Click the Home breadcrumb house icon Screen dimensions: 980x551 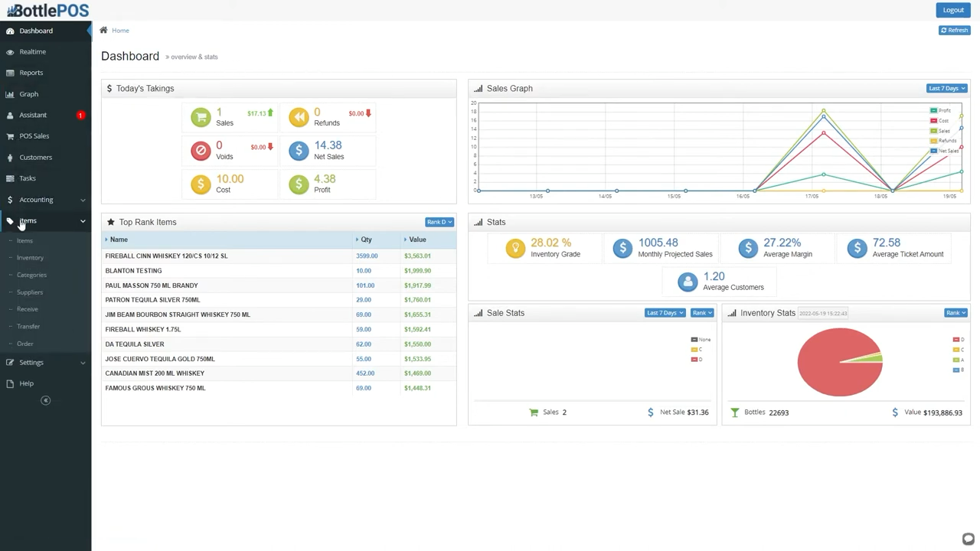coord(103,31)
